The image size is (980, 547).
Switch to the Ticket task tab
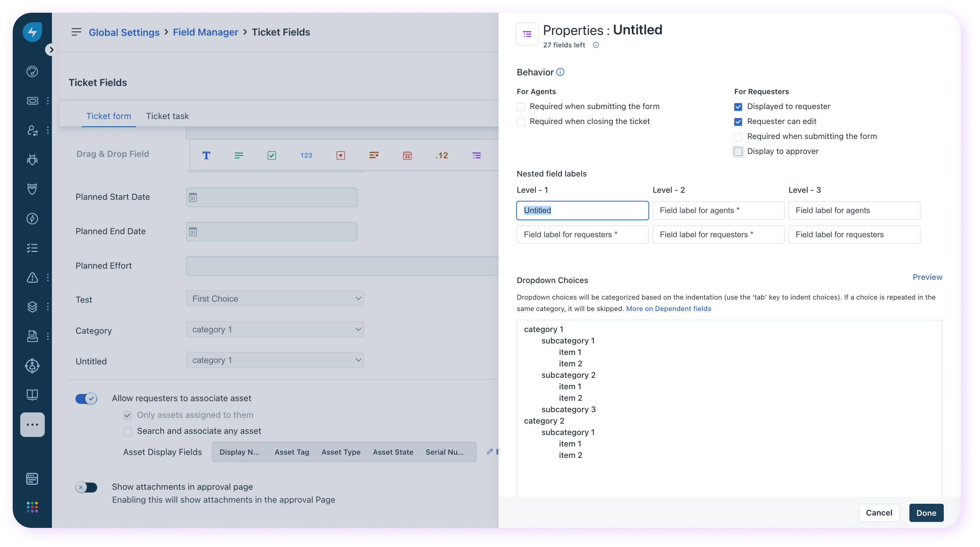pyautogui.click(x=167, y=116)
